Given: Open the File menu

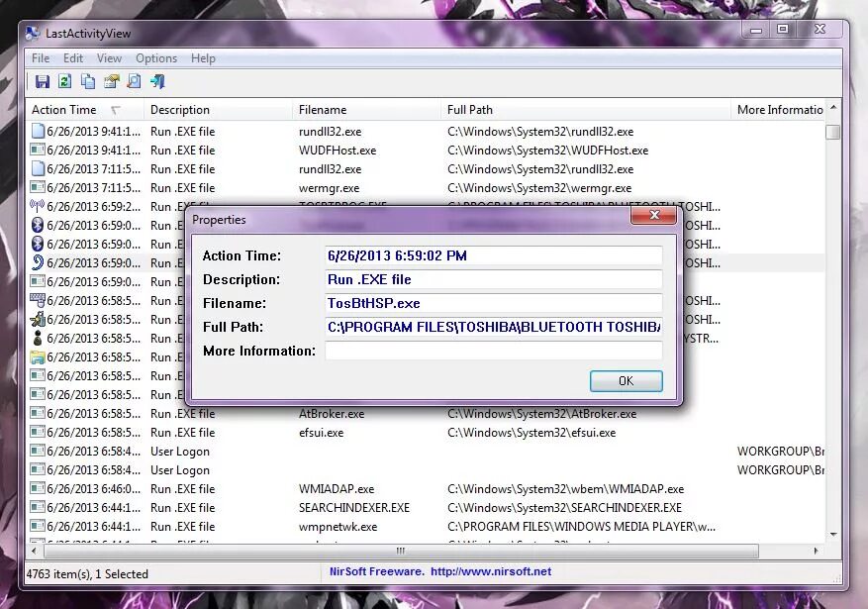Looking at the screenshot, I should pos(41,58).
